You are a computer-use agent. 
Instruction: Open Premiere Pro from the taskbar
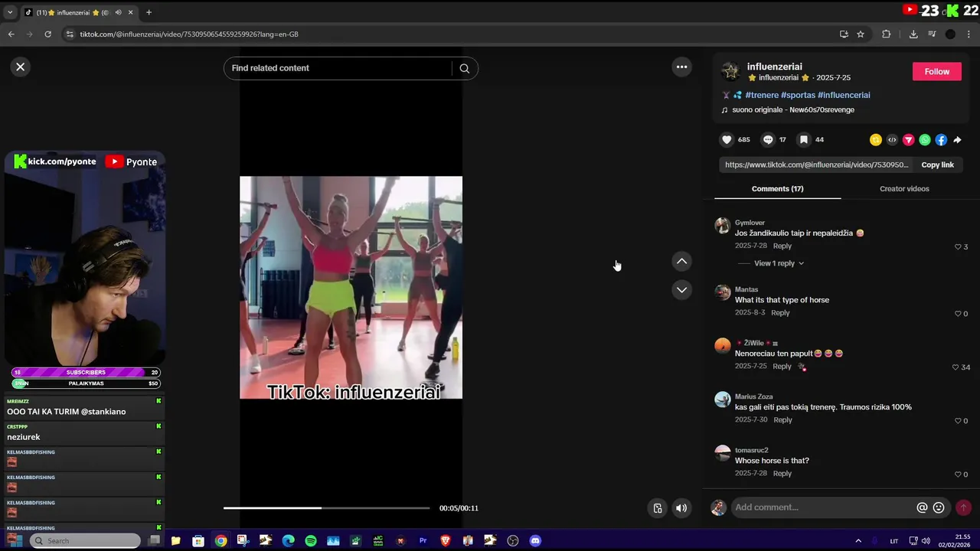(423, 541)
